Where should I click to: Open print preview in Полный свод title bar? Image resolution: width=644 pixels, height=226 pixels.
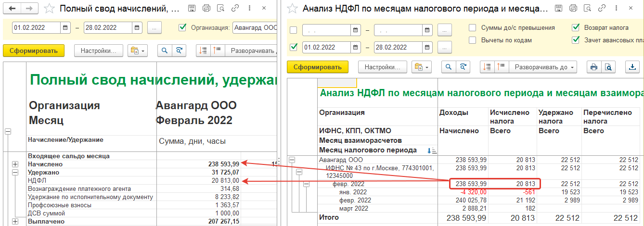(220, 9)
